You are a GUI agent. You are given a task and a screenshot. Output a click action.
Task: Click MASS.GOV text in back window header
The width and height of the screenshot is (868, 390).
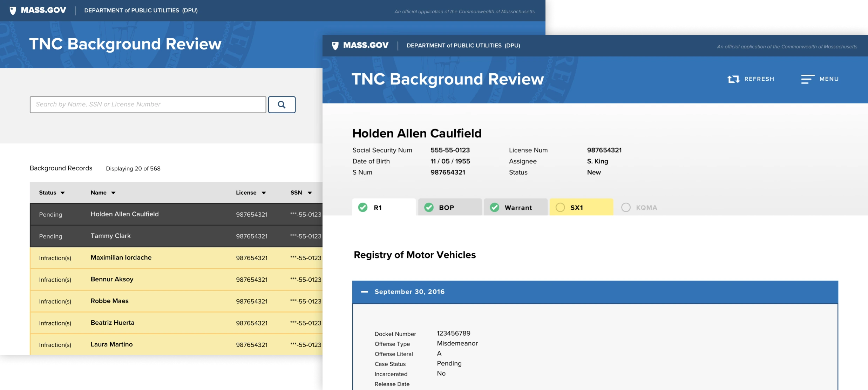(43, 10)
